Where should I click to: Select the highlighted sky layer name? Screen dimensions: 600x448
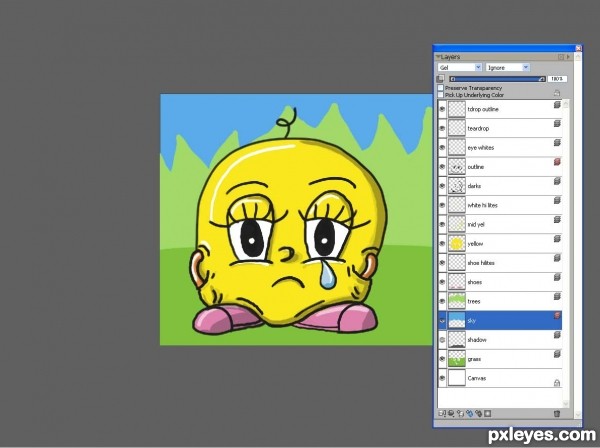coord(471,321)
